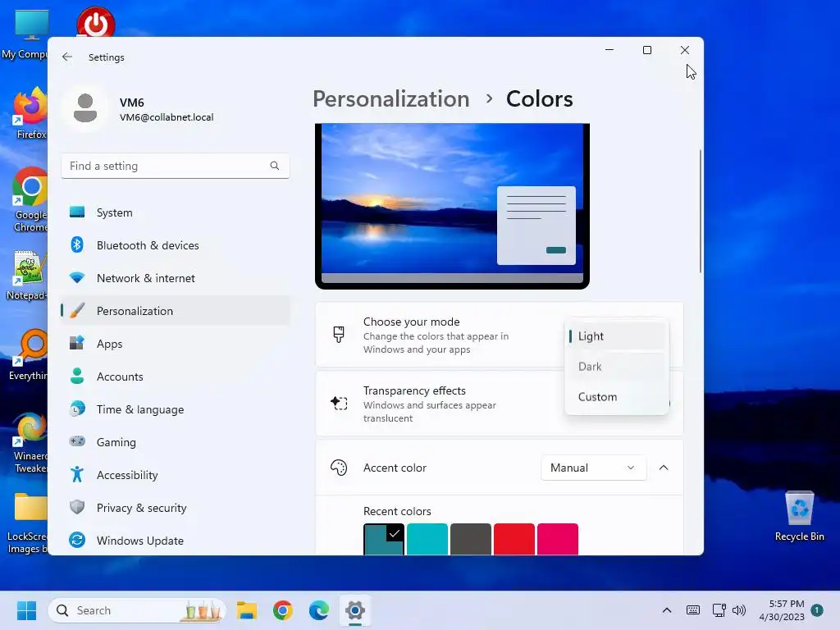840x630 pixels.
Task: Click the taskbar clock showing 5:57 PM
Action: 782,610
